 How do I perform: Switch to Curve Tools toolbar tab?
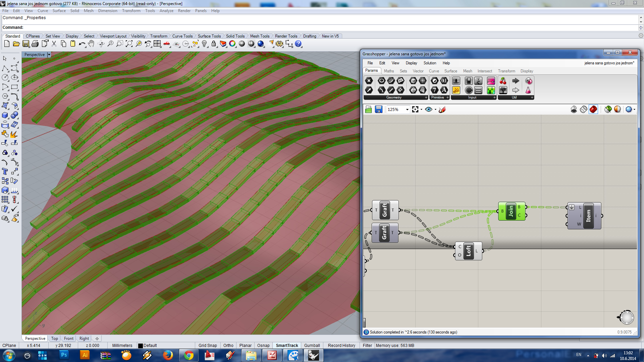[x=182, y=36]
